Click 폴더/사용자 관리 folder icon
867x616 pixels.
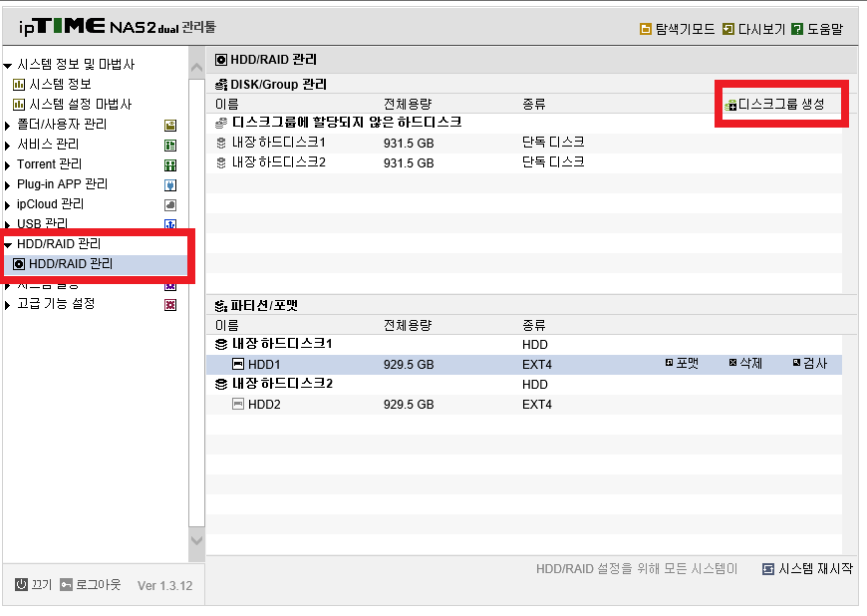point(170,126)
